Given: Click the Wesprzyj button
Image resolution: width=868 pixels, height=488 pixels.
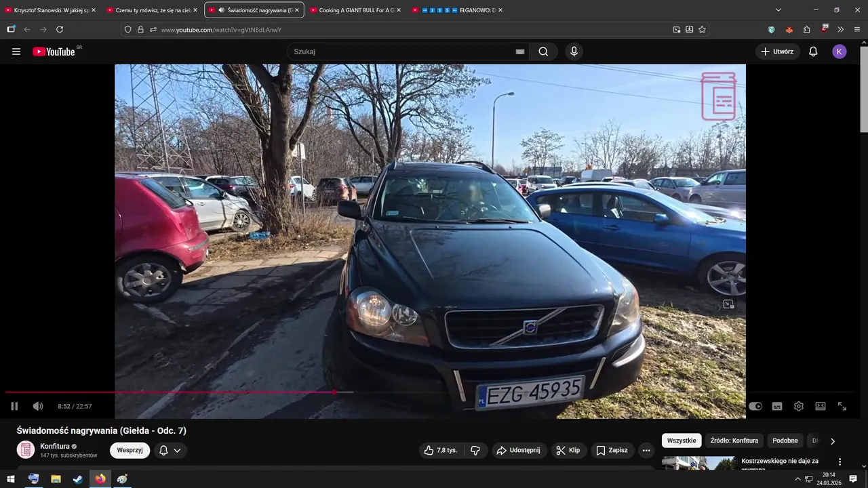Looking at the screenshot, I should pos(130,450).
